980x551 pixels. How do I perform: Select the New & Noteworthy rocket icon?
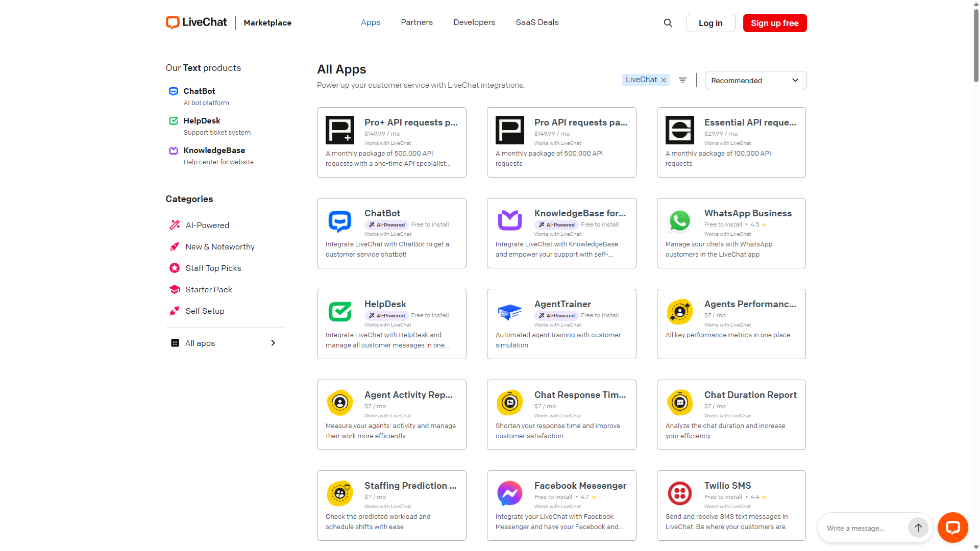[175, 246]
